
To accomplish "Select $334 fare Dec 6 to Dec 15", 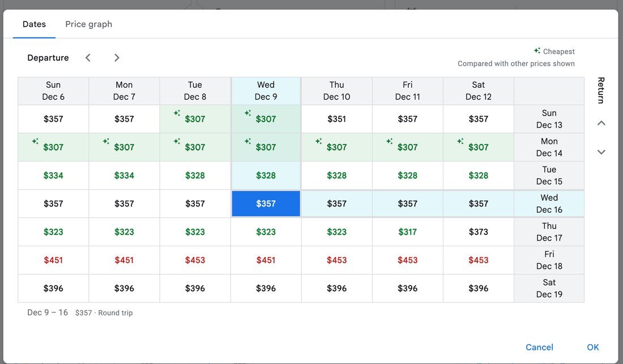I will coord(53,175).
